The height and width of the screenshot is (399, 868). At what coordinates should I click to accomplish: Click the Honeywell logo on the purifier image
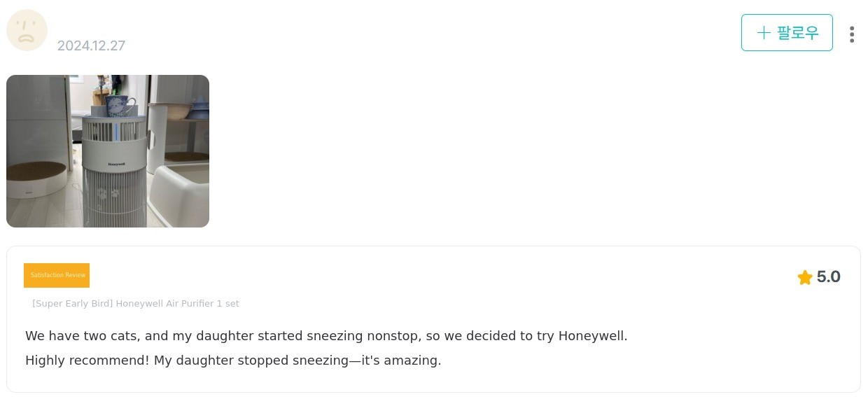click(116, 164)
